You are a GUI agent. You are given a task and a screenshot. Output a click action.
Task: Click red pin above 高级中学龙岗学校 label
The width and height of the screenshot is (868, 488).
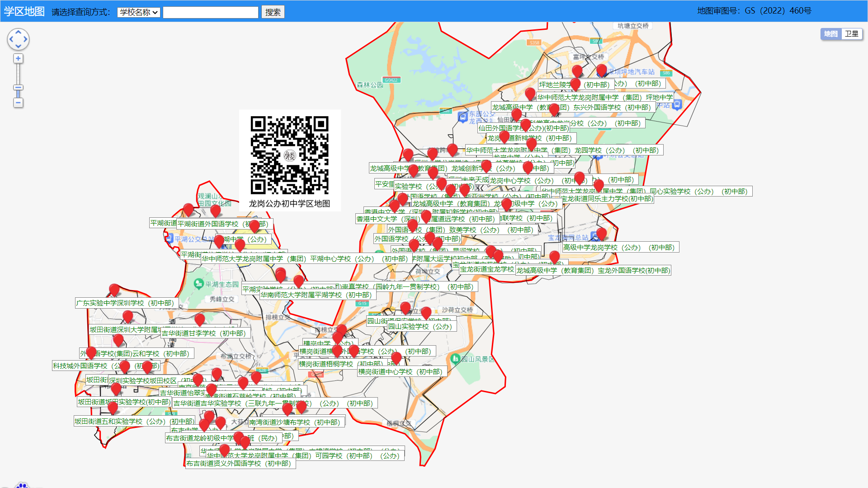601,233
